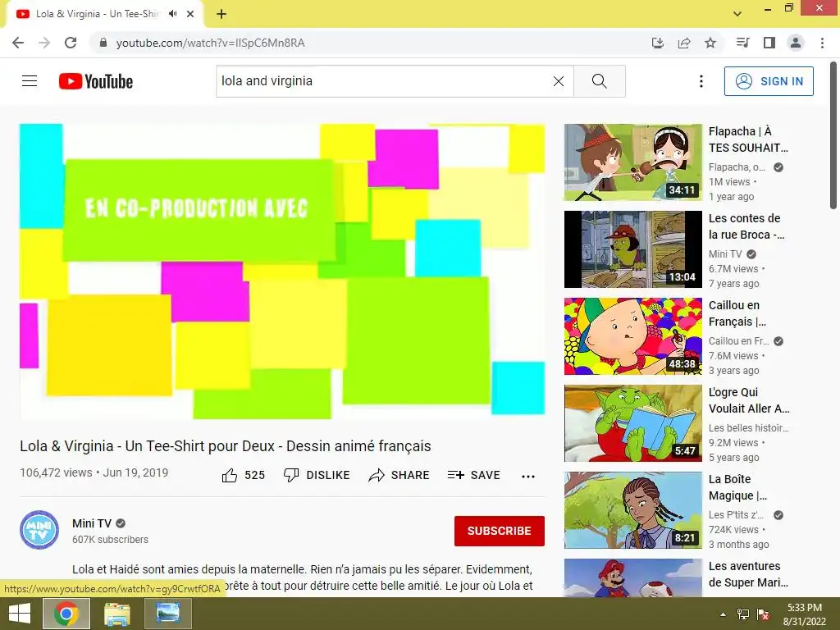Go back in browser history
Screen dimensions: 840x630
[x=18, y=43]
